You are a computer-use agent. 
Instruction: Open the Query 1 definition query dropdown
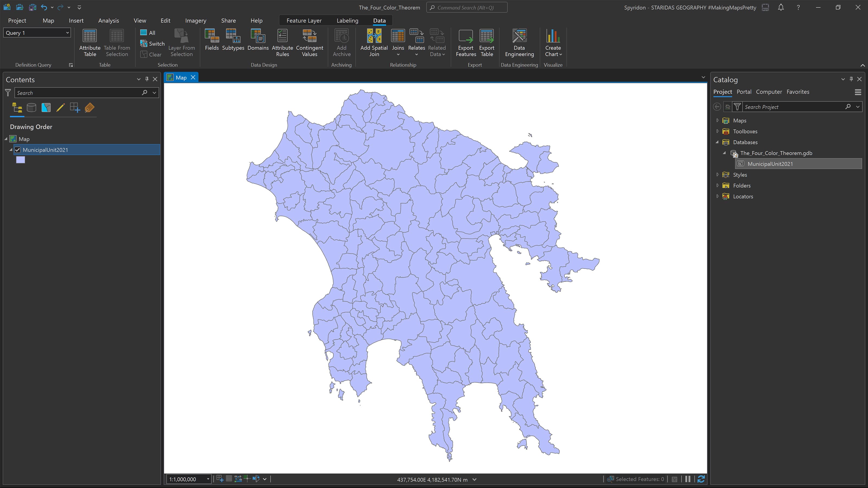pyautogui.click(x=67, y=33)
